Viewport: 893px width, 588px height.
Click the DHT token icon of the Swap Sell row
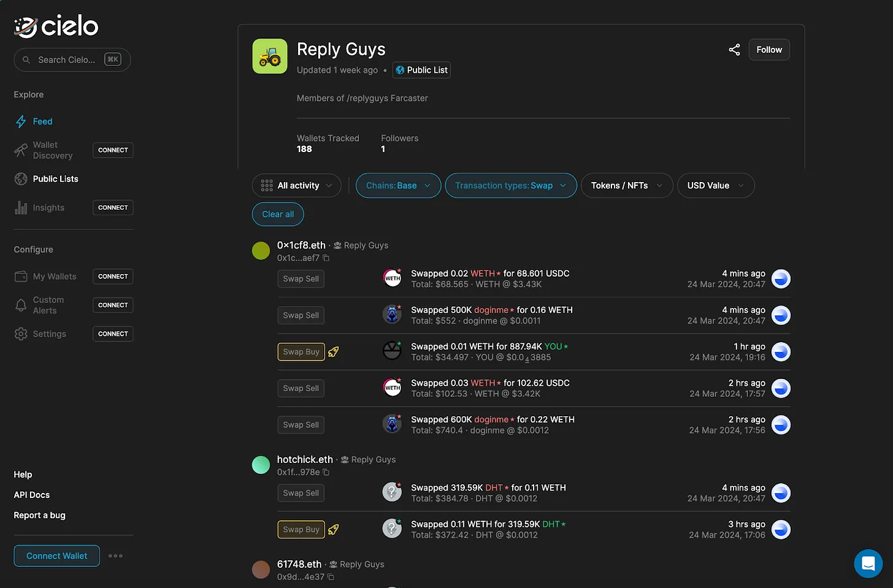(392, 492)
